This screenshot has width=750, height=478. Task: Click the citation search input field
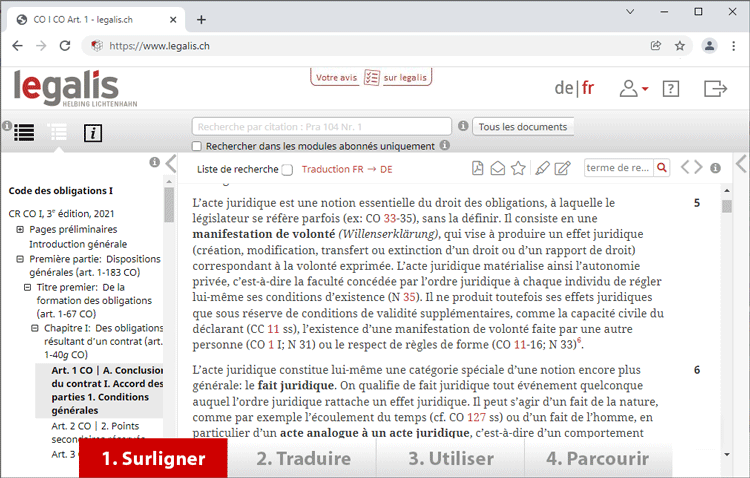pos(322,127)
